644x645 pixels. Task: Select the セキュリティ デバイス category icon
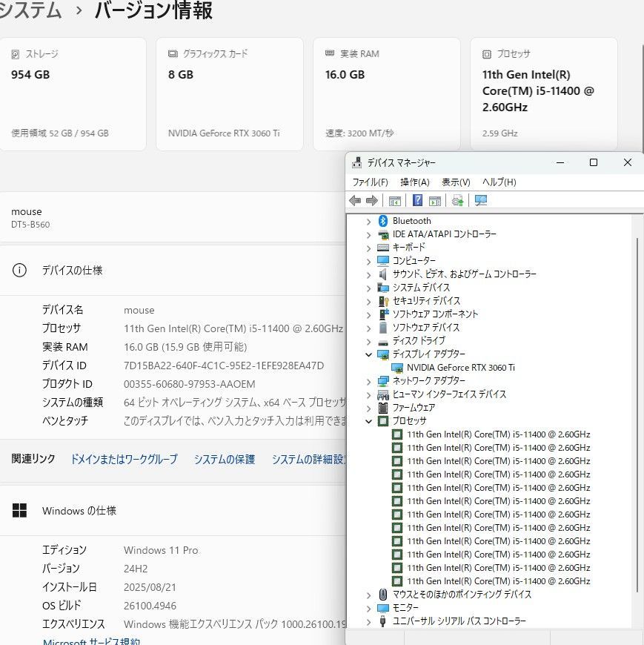[x=383, y=301]
